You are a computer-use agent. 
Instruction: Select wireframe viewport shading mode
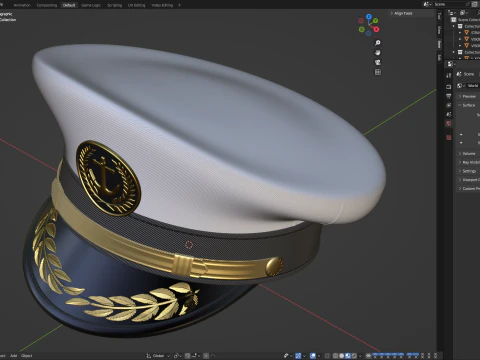335,356
